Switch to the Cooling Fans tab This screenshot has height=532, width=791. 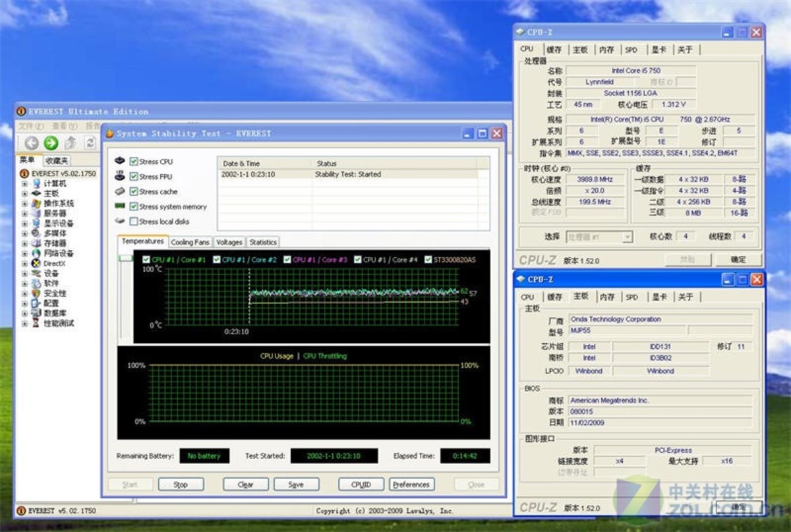tap(190, 243)
